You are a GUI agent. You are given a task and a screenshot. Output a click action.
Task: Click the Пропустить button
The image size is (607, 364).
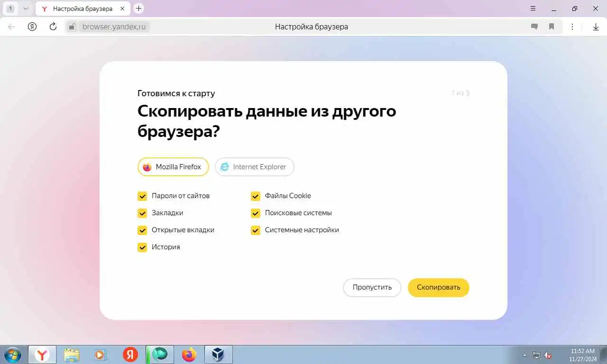click(372, 287)
